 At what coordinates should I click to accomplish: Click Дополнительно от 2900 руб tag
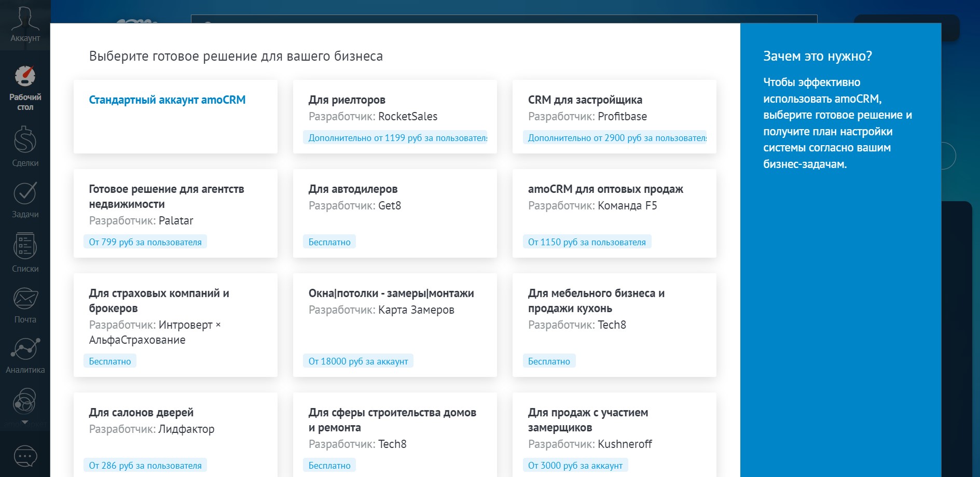(x=615, y=138)
